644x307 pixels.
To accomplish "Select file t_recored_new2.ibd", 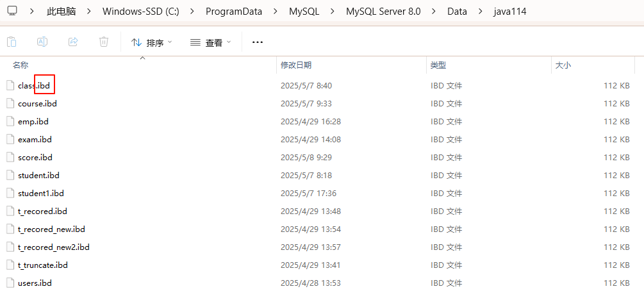I will click(54, 247).
